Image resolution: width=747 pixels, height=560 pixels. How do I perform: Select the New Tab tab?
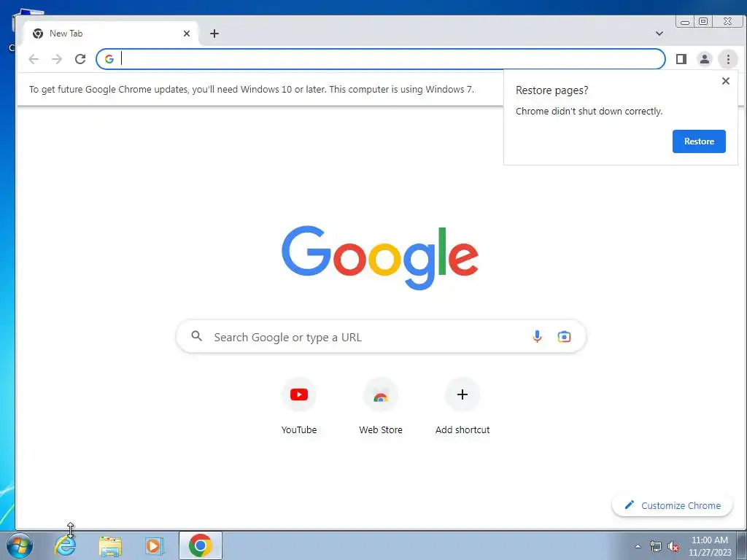[109, 34]
